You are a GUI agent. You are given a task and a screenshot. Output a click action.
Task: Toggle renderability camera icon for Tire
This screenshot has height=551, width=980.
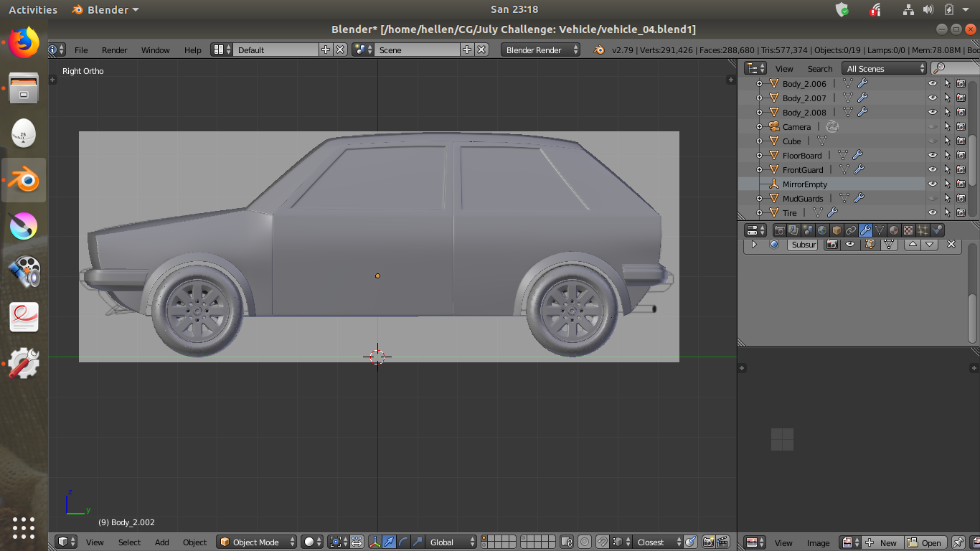click(961, 213)
